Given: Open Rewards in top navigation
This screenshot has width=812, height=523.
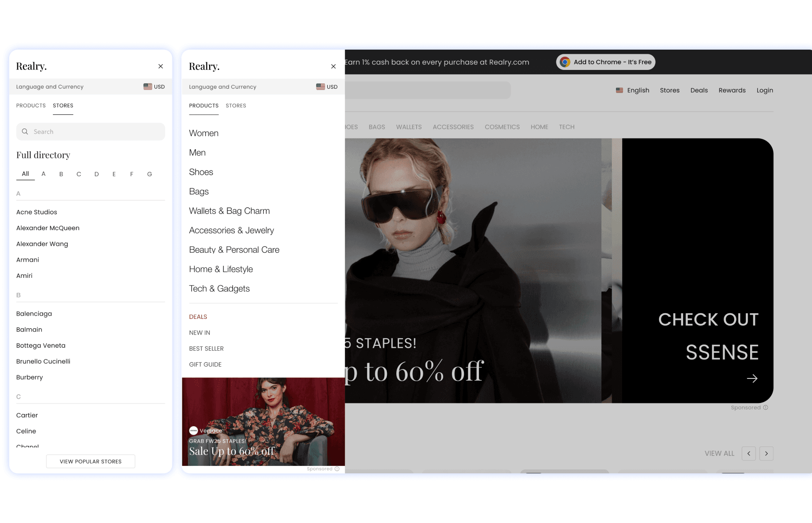Looking at the screenshot, I should point(732,91).
